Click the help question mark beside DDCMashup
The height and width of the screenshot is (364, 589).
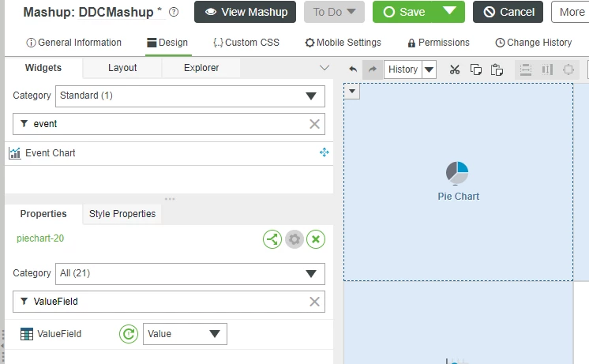pyautogui.click(x=174, y=12)
